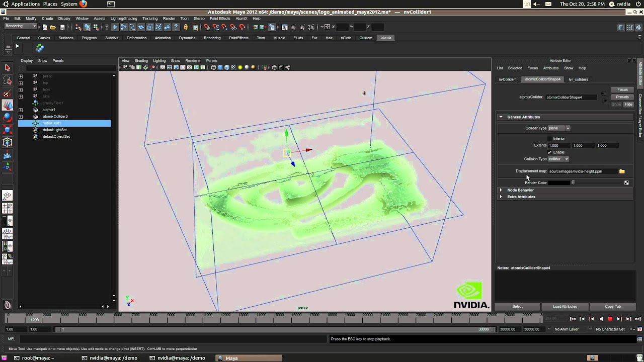644x362 pixels.
Task: Click the New Scene icon
Action: coord(45,27)
